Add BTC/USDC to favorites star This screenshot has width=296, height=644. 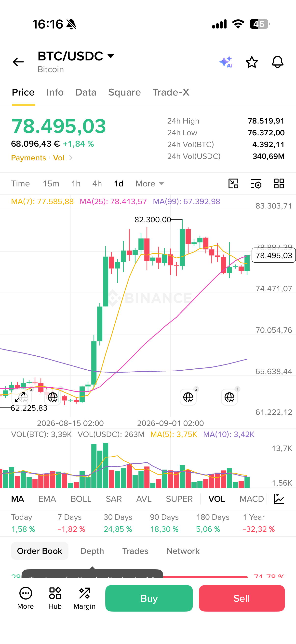pos(252,62)
